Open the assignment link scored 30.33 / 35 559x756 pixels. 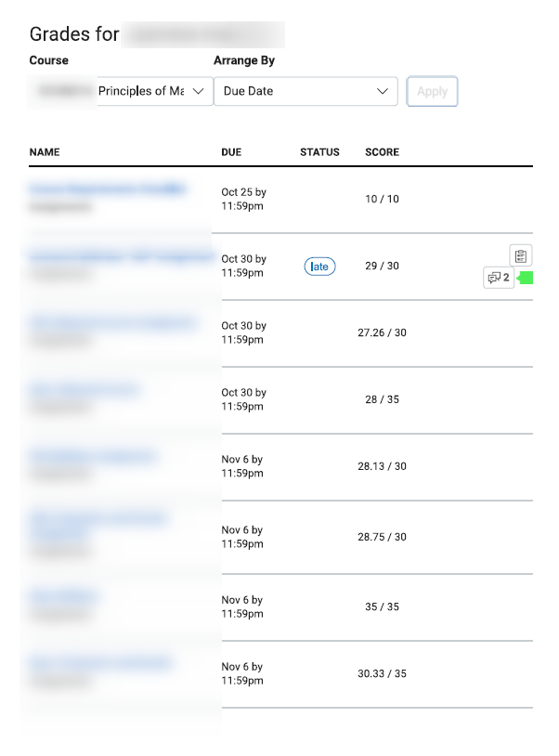tap(100, 663)
